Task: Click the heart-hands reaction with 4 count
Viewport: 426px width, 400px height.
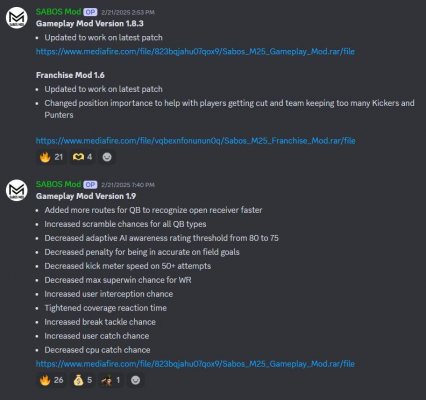Action: click(x=82, y=157)
